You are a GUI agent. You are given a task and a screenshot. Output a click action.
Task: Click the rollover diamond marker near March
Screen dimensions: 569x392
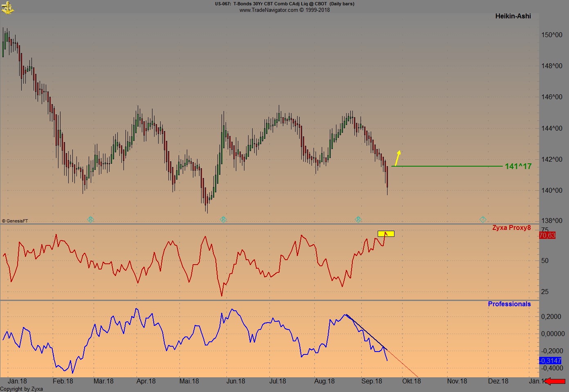pyautogui.click(x=91, y=220)
